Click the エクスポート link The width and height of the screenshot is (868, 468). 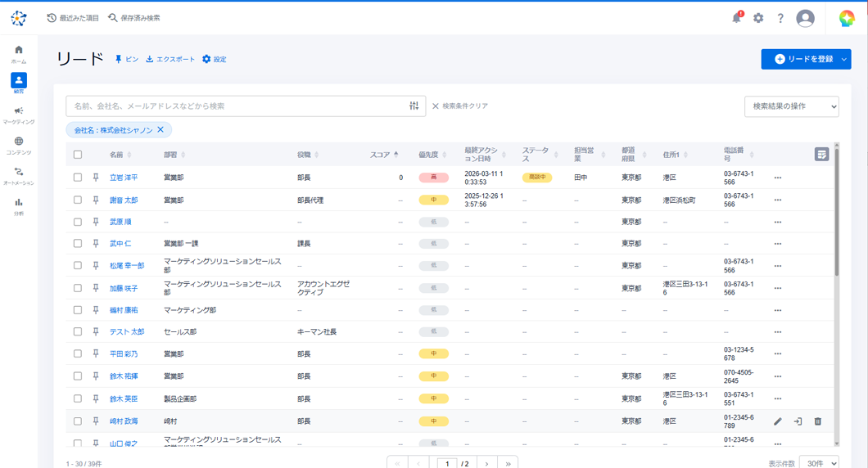(x=170, y=59)
